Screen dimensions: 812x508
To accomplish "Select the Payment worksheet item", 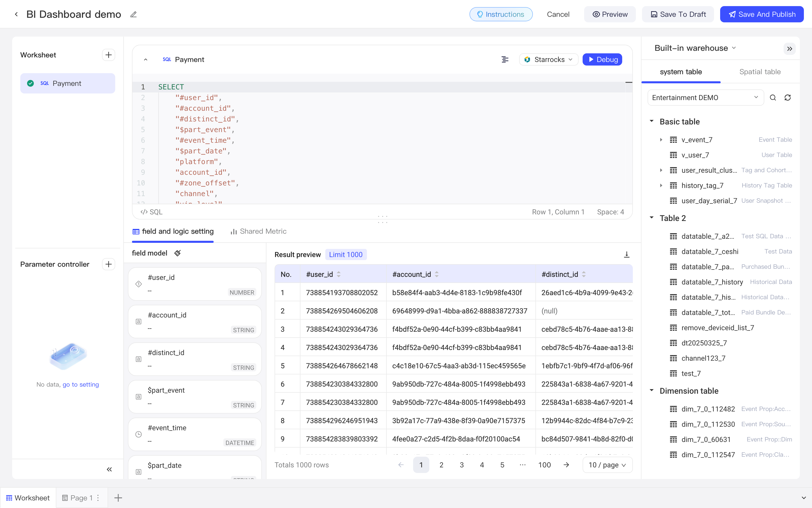I will coord(68,83).
